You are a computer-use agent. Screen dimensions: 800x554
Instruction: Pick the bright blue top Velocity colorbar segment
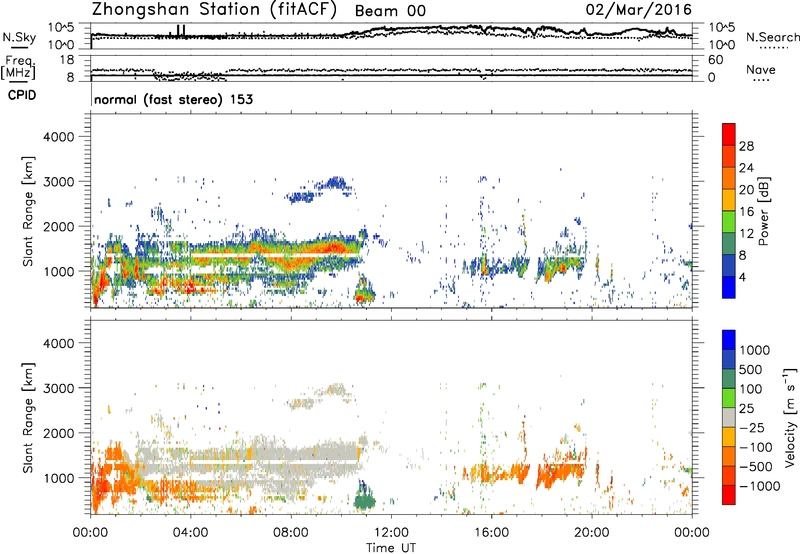(729, 340)
